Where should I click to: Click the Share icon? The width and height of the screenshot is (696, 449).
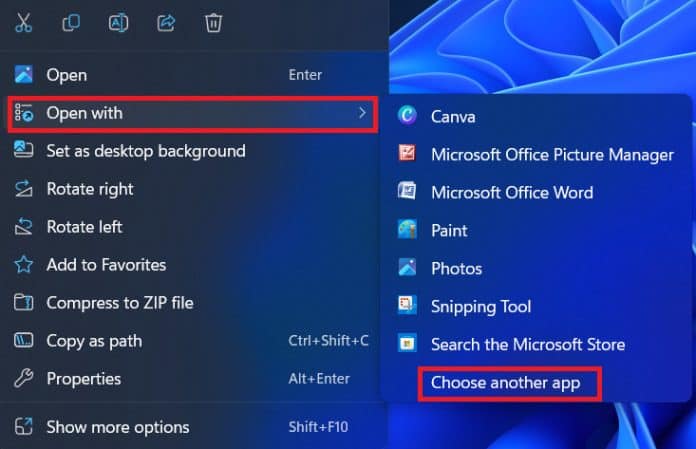(x=166, y=22)
